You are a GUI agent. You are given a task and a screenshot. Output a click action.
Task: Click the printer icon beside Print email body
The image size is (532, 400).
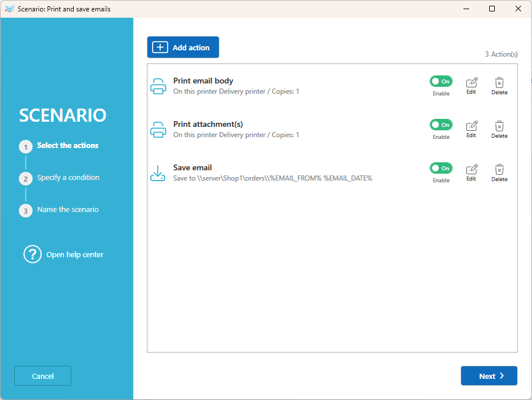tap(158, 86)
